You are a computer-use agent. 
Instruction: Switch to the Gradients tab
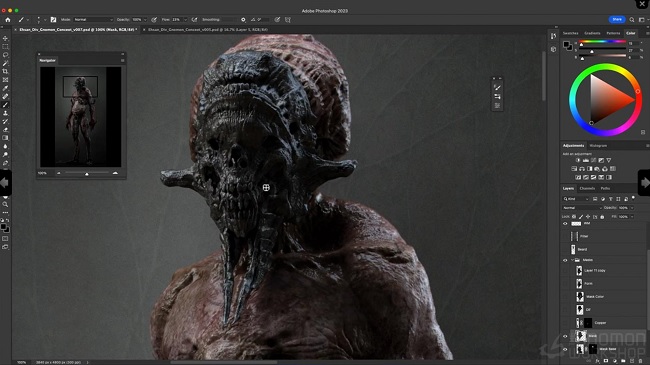(592, 33)
